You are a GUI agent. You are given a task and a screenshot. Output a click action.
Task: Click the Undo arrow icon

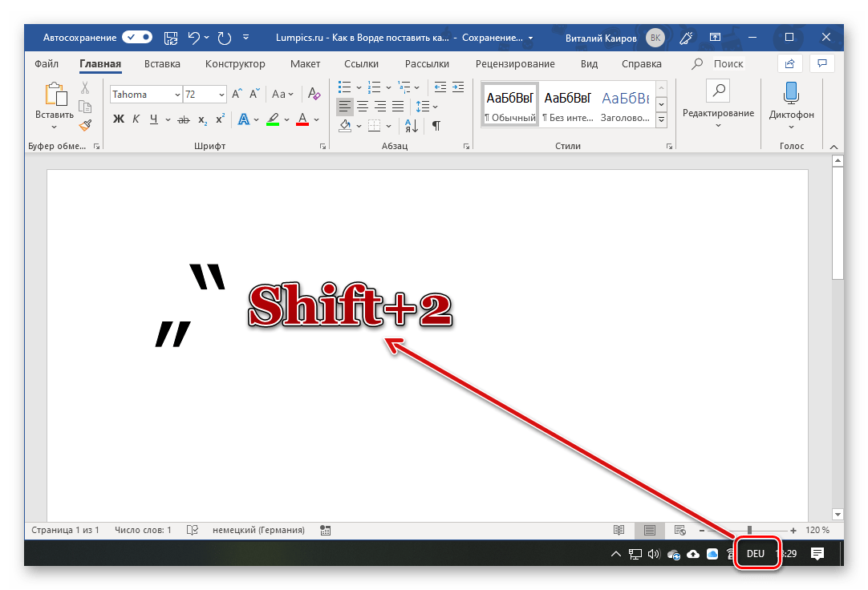pyautogui.click(x=193, y=38)
